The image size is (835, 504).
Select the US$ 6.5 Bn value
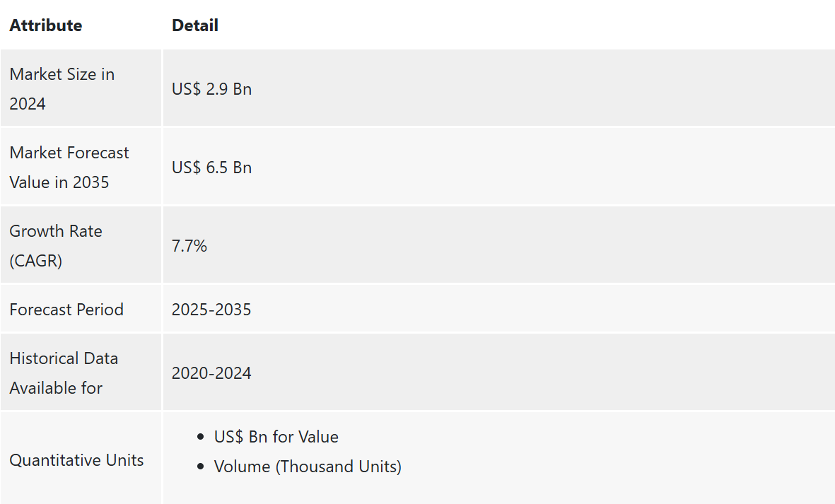(211, 168)
